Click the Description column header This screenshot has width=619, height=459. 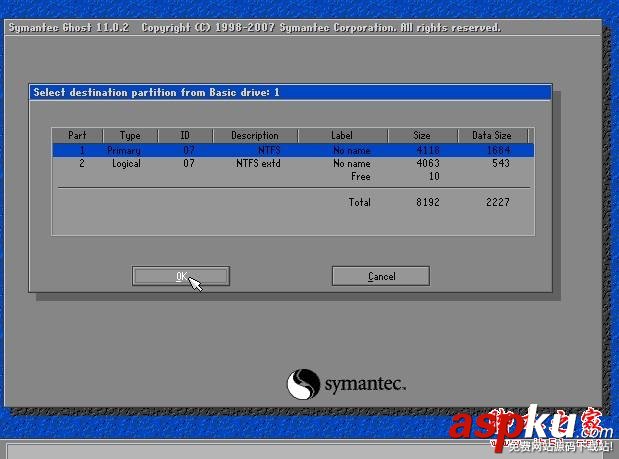click(255, 135)
